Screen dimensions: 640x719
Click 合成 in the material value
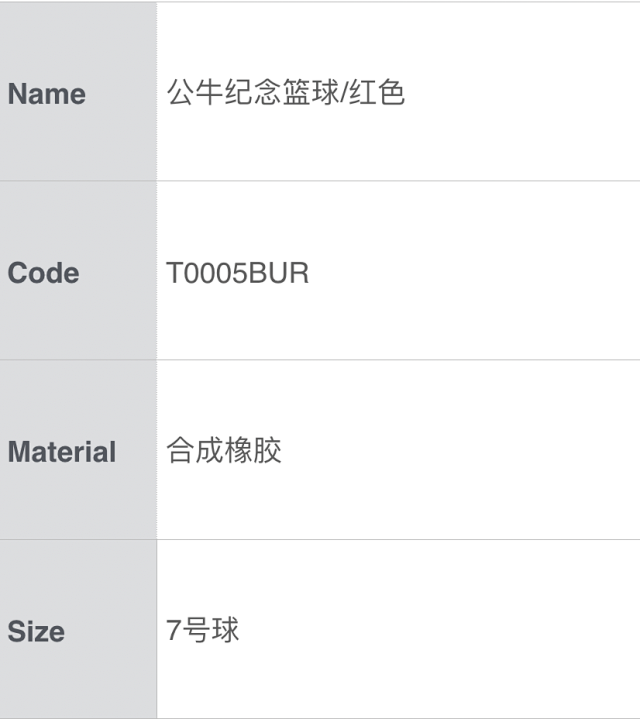point(195,451)
